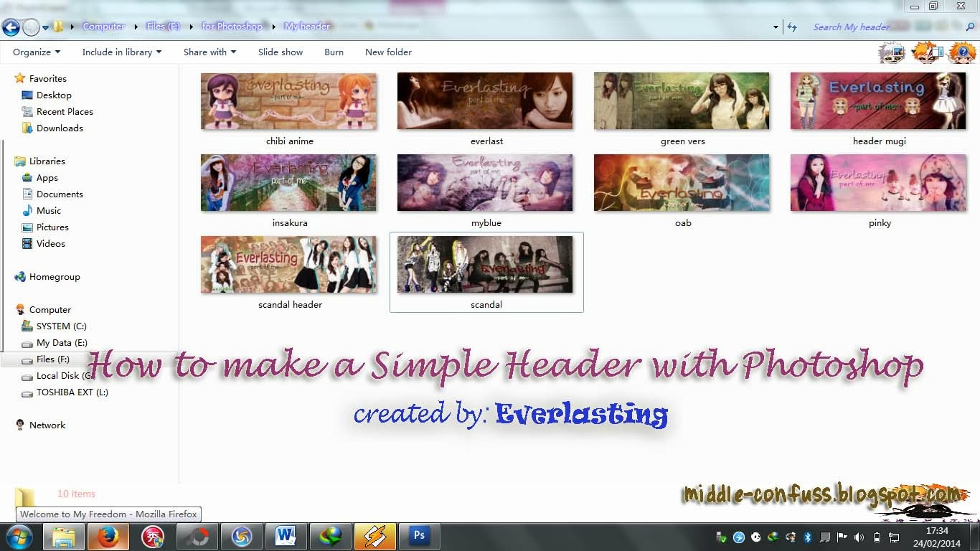This screenshot has height=551, width=980.
Task: Start the Slide show
Action: [x=280, y=52]
